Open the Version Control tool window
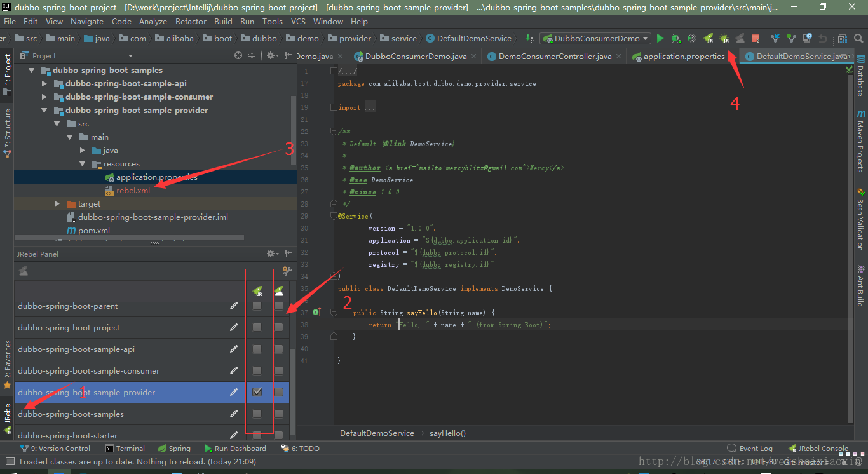868x474 pixels. pyautogui.click(x=55, y=449)
